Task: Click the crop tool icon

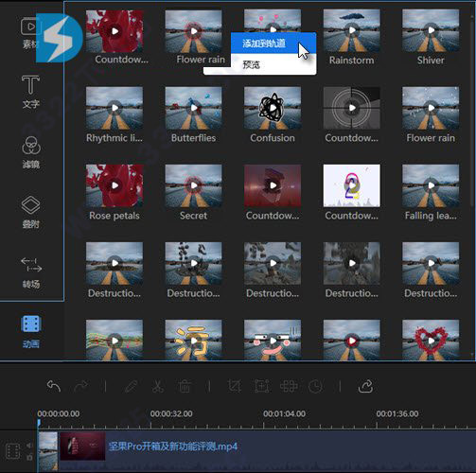Action: pos(235,386)
